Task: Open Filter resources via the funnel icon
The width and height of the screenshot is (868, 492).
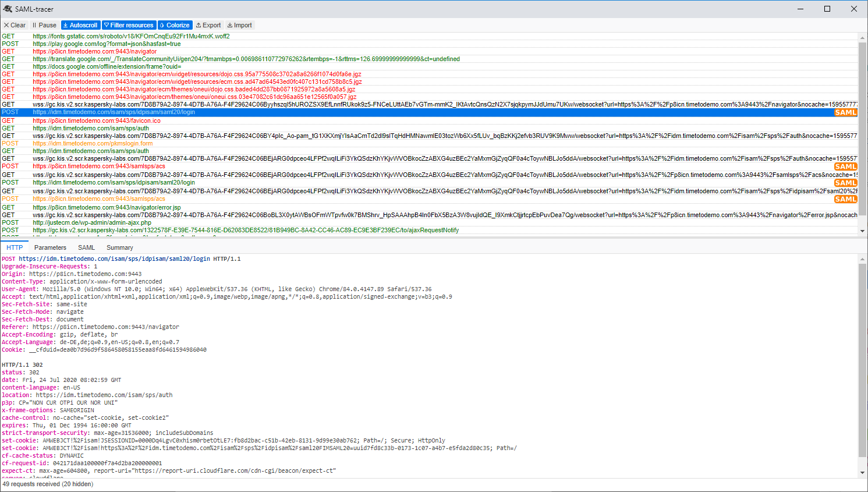Action: coord(106,25)
